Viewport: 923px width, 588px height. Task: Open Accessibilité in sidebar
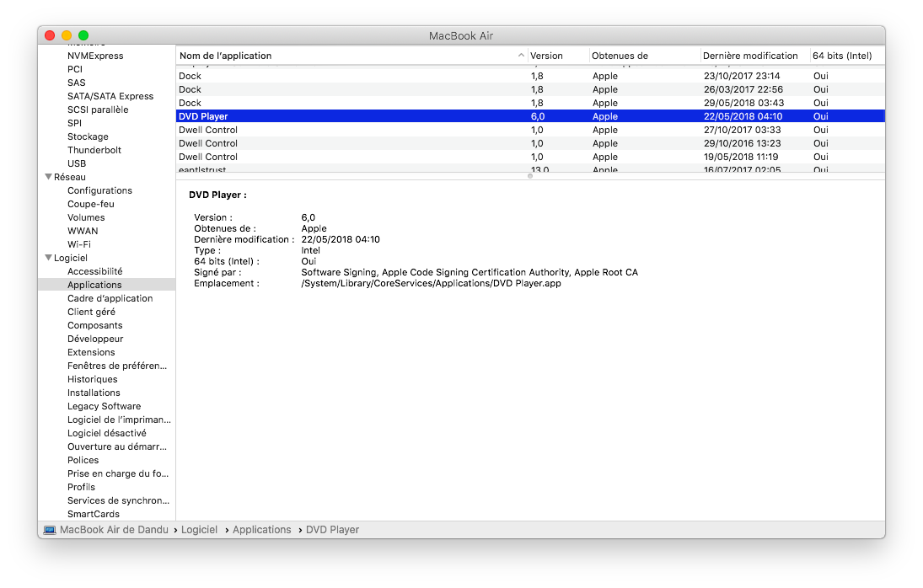(x=94, y=271)
